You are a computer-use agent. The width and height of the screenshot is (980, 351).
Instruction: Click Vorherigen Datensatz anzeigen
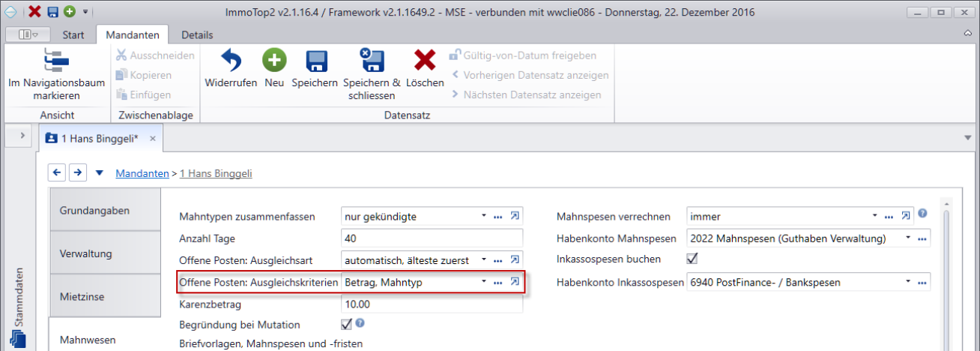530,75
